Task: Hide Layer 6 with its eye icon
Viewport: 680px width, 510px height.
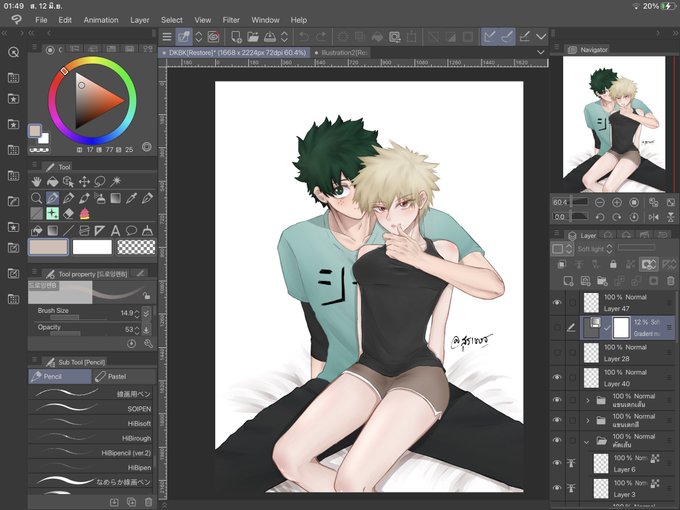Action: point(557,463)
